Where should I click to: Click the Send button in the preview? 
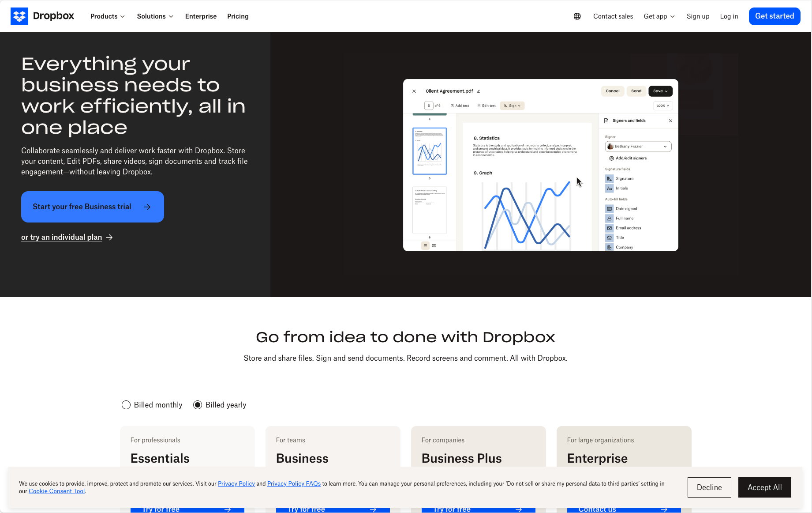(x=636, y=91)
